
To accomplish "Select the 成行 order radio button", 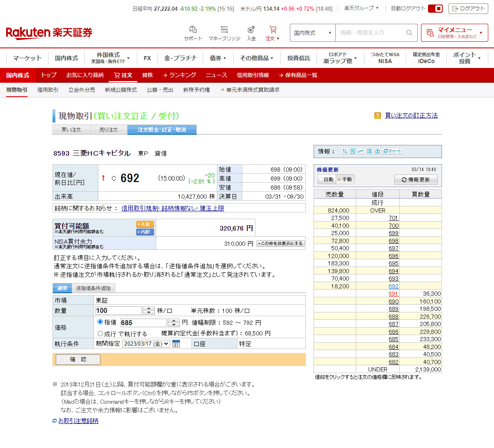I will (x=100, y=334).
